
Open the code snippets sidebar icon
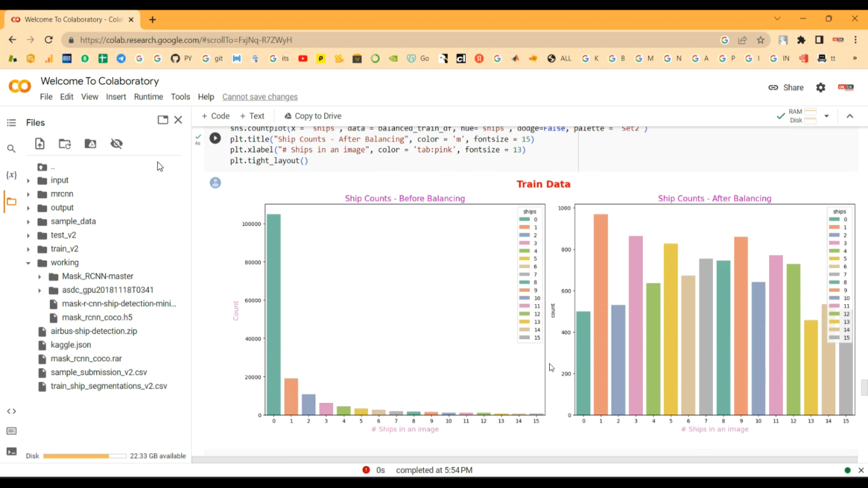coord(11,411)
